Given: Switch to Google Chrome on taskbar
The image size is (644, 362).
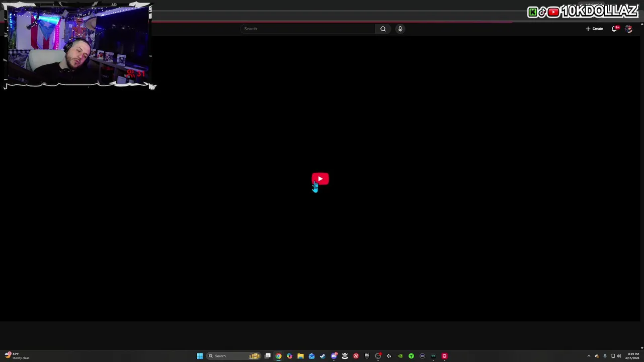Looking at the screenshot, I should pyautogui.click(x=278, y=356).
